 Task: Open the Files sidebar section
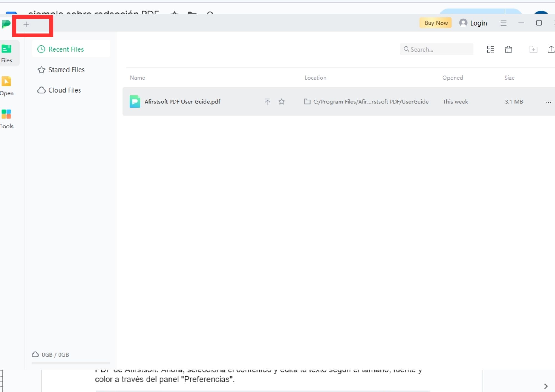tap(7, 54)
